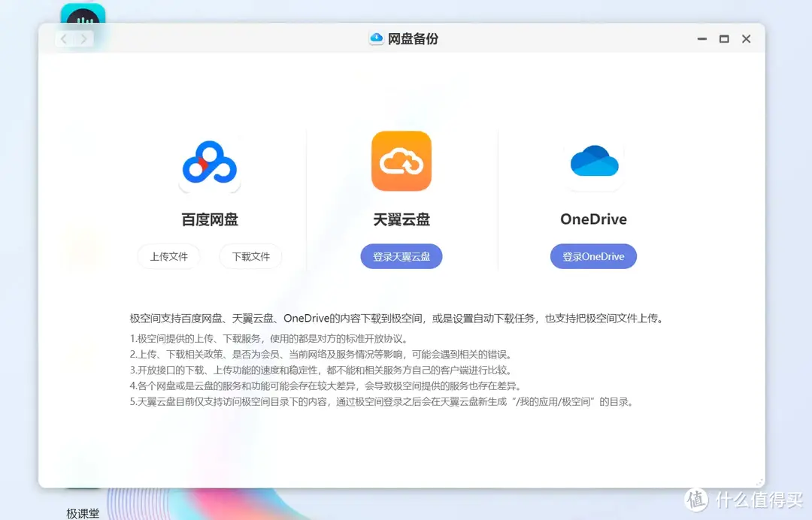
Task: Click the Baidu Netdisk cloud logo
Action: (210, 163)
